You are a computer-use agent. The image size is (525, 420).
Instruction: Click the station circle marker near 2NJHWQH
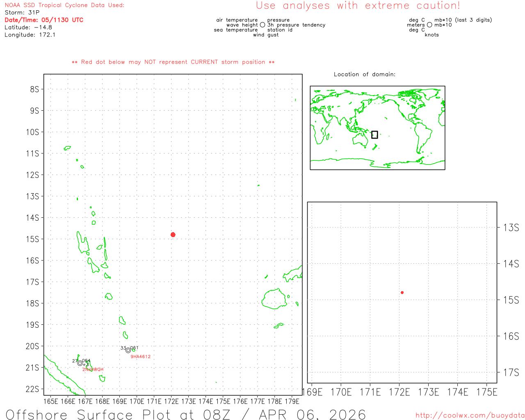point(80,363)
